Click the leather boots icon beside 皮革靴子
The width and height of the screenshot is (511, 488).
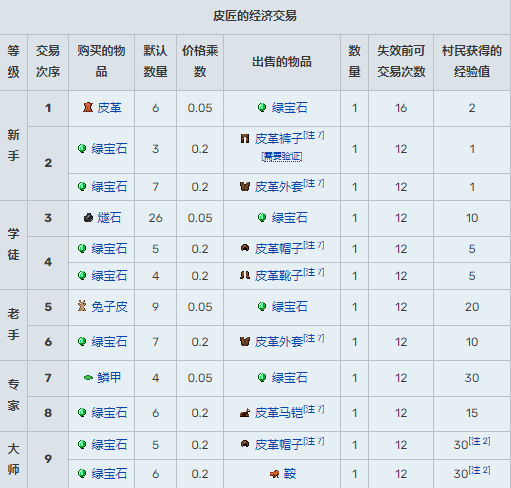[x=245, y=276]
